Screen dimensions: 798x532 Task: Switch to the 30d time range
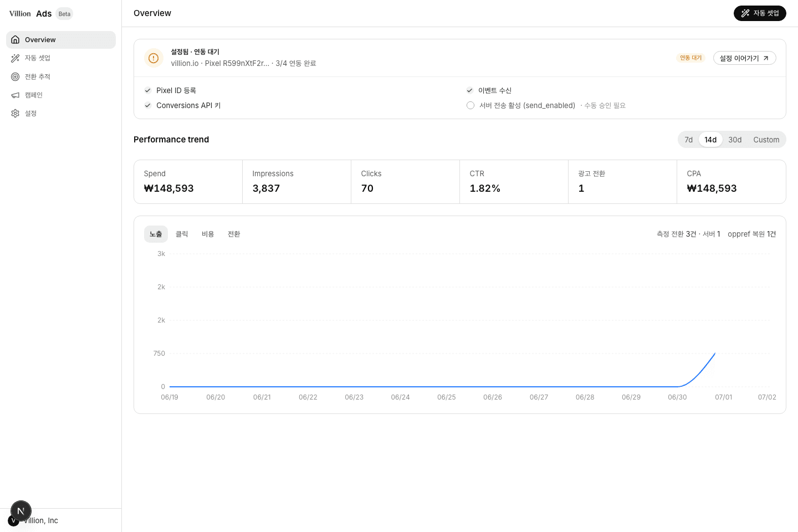point(735,140)
